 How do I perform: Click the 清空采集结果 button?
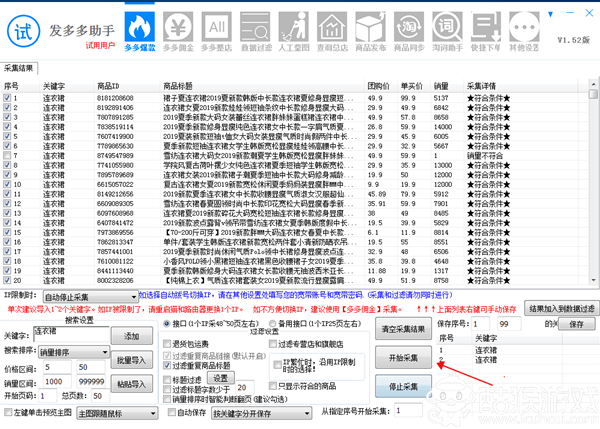point(403,329)
